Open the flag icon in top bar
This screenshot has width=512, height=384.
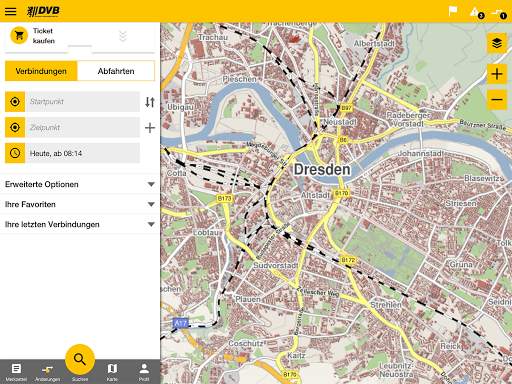(453, 11)
